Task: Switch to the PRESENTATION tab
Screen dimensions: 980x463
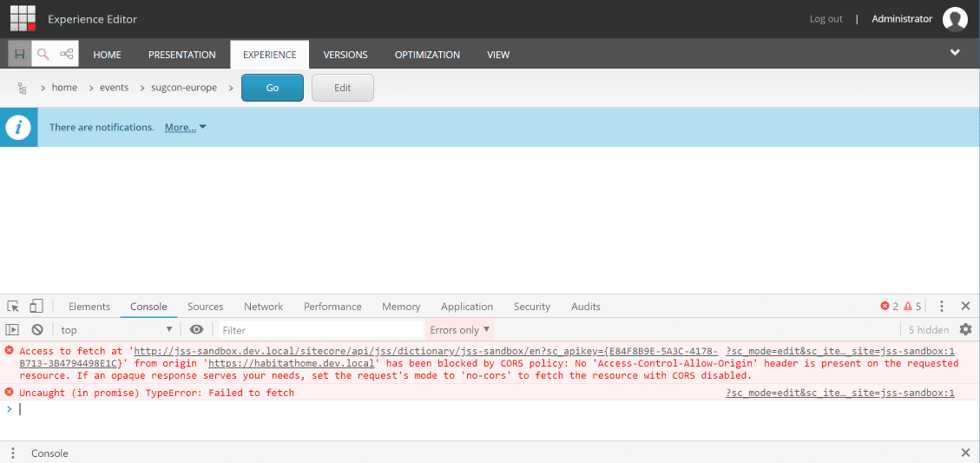Action: pyautogui.click(x=182, y=55)
